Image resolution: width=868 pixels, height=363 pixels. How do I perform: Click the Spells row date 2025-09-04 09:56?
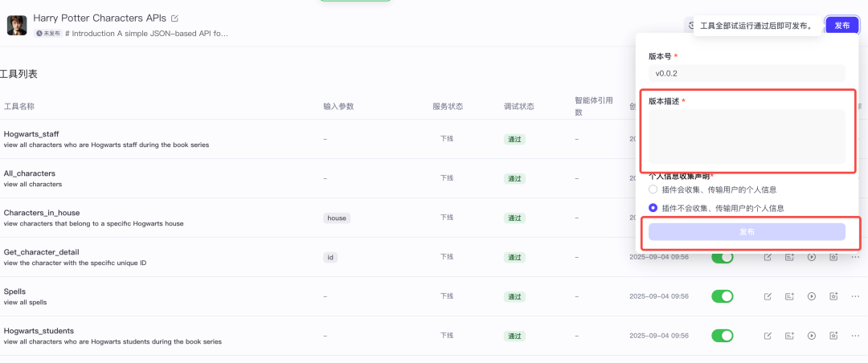[659, 296]
